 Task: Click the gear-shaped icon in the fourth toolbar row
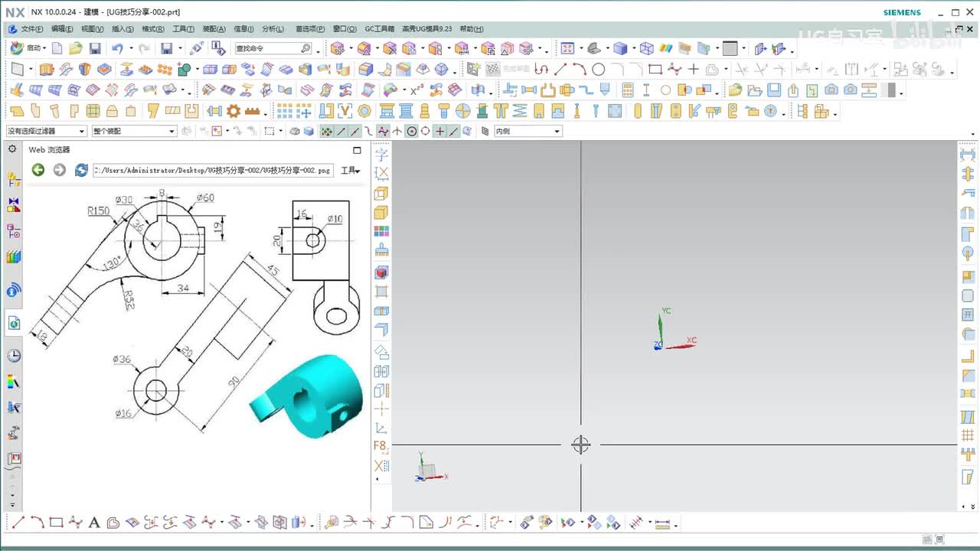coord(234,111)
